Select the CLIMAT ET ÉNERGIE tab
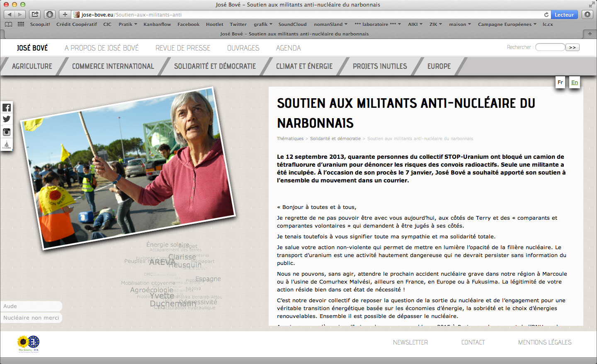 (x=304, y=66)
